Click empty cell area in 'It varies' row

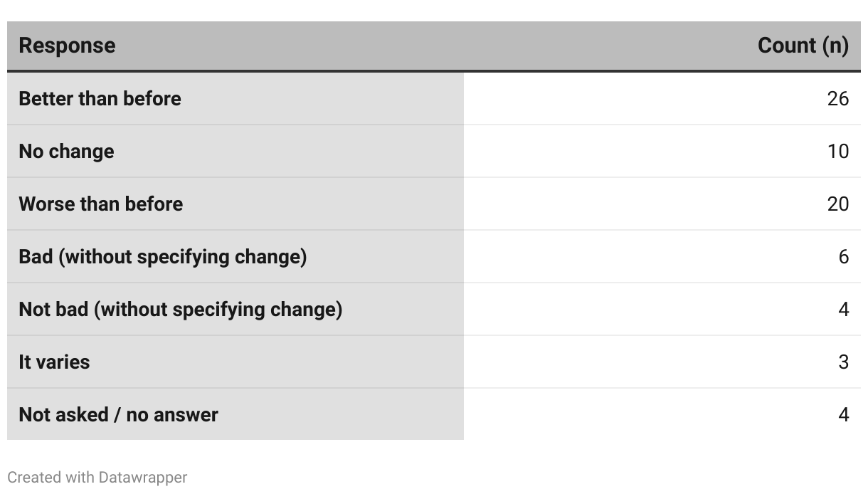[x=640, y=362]
